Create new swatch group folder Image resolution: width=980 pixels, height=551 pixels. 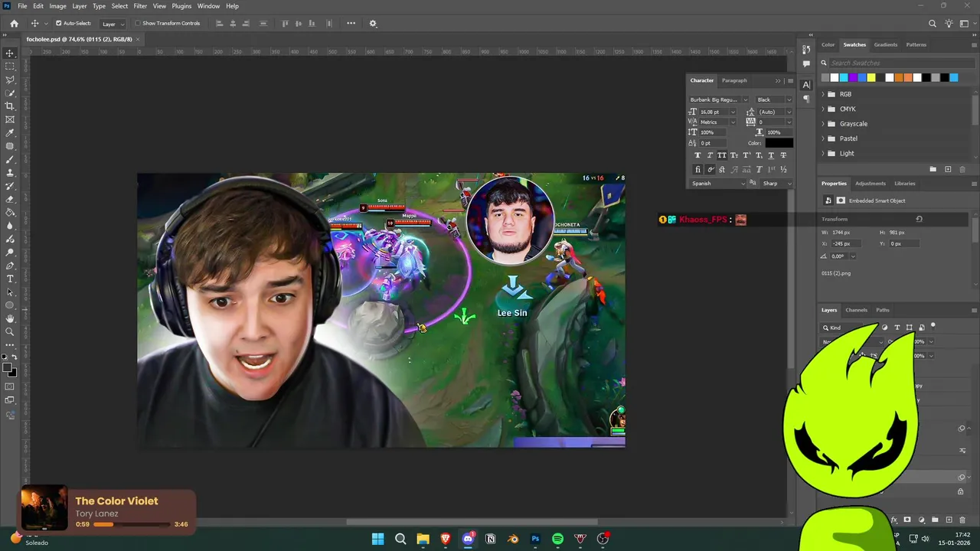(x=933, y=169)
